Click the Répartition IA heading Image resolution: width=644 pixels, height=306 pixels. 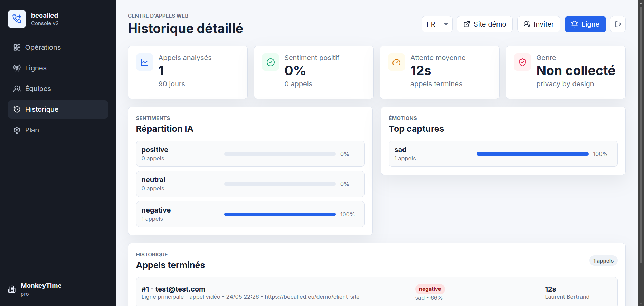pyautogui.click(x=164, y=129)
